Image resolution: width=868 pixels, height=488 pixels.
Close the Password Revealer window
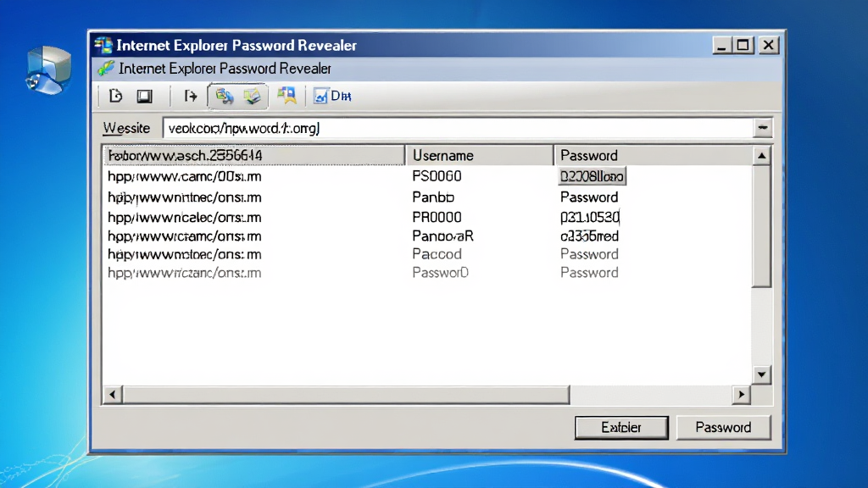point(768,46)
